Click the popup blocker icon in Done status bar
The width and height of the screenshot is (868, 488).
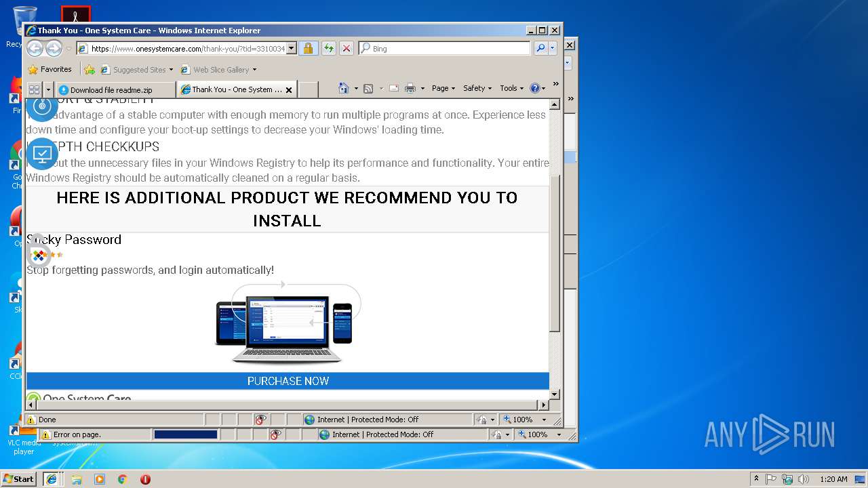[261, 420]
